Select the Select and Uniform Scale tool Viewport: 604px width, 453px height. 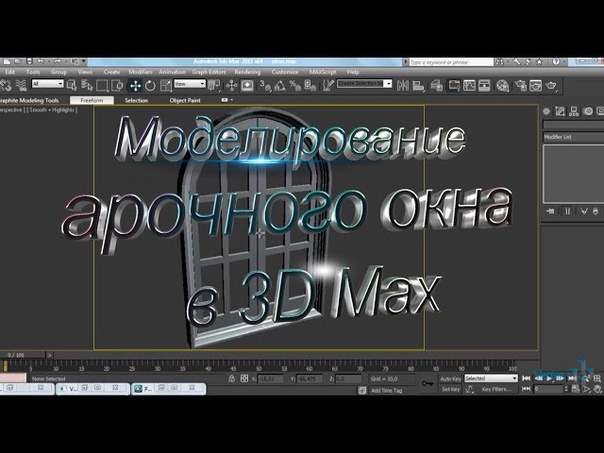click(166, 85)
